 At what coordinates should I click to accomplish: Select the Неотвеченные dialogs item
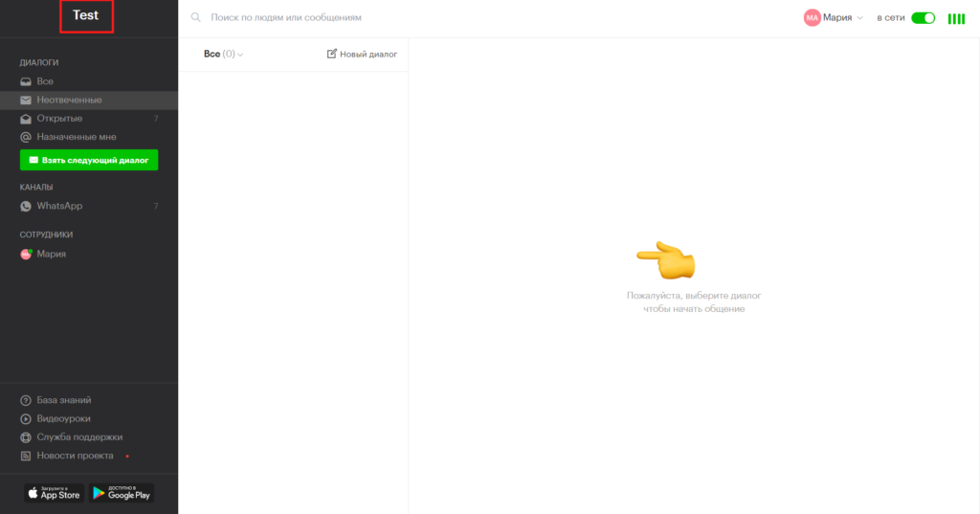pos(89,101)
